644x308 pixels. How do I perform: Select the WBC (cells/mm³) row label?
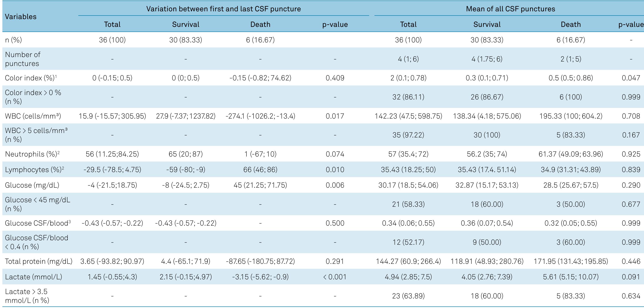coord(33,116)
